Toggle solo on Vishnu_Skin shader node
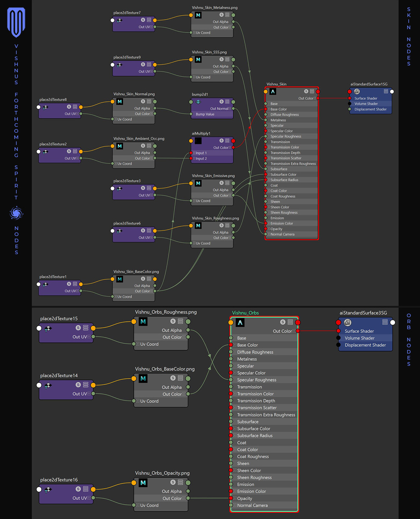The height and width of the screenshot is (519, 420). 306,91
